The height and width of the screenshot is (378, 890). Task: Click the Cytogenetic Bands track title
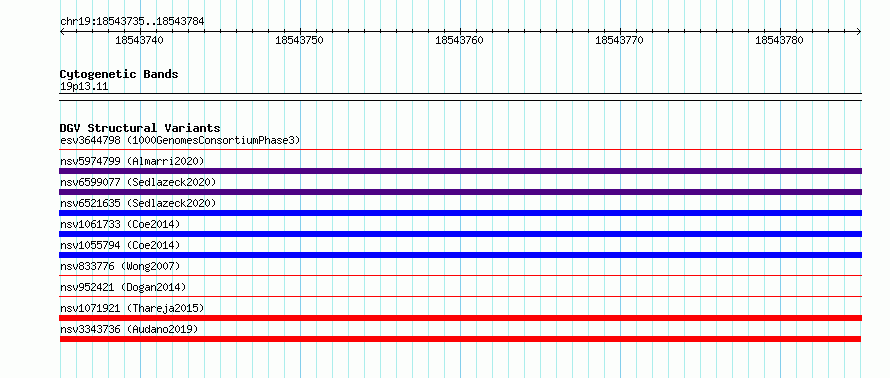click(x=119, y=74)
